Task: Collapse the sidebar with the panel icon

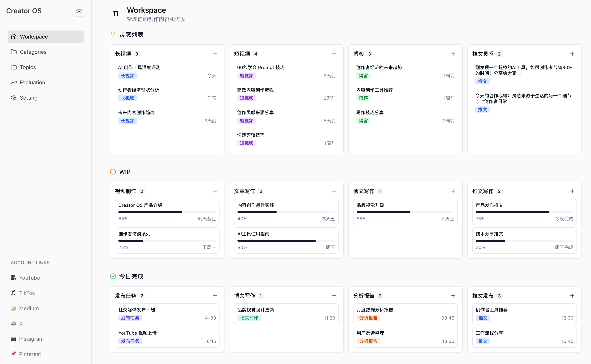Action: tap(115, 14)
